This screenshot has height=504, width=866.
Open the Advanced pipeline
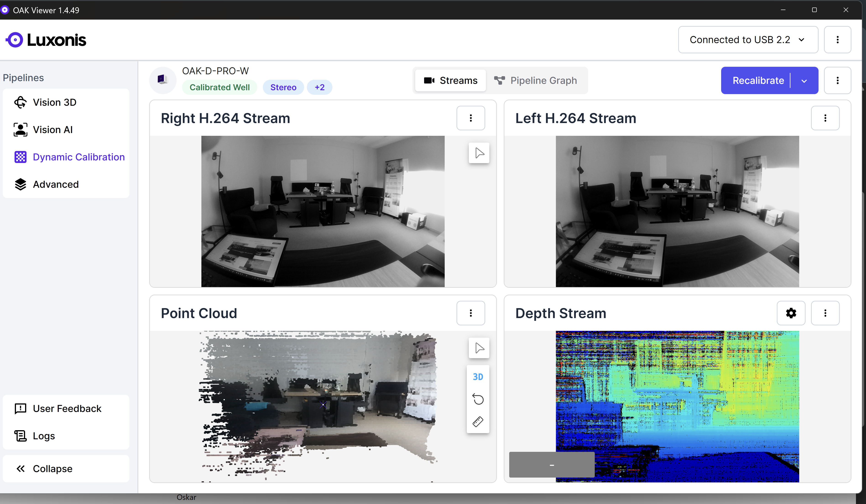(56, 184)
